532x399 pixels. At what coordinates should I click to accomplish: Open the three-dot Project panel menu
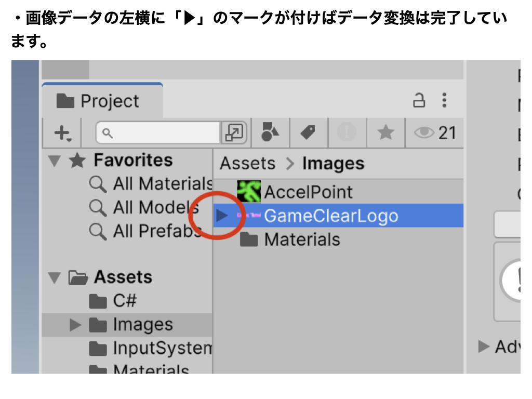pos(444,100)
